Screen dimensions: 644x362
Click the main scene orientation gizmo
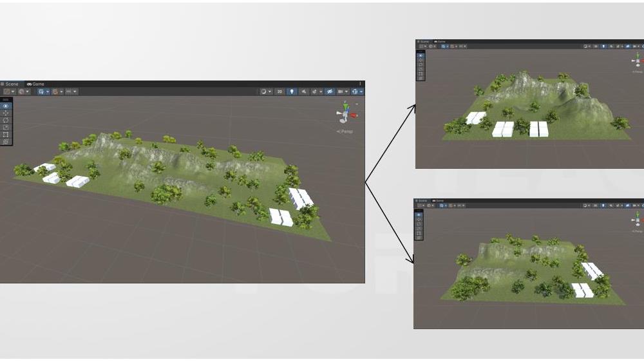point(346,113)
